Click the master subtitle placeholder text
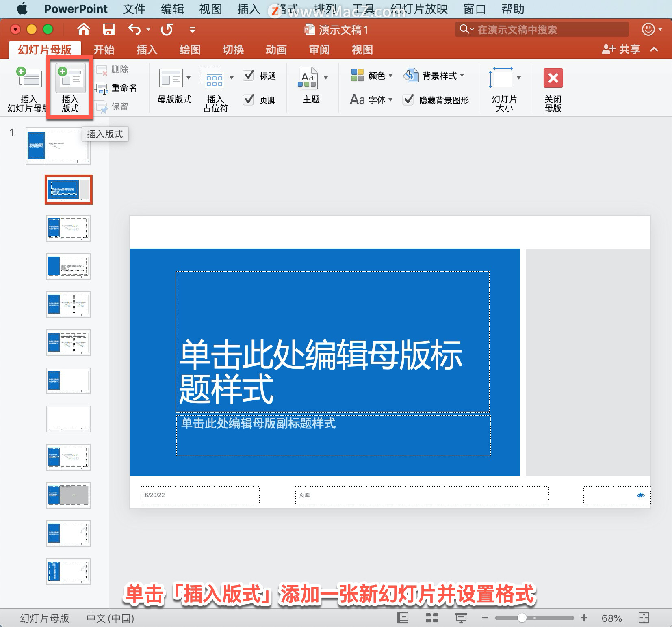The height and width of the screenshot is (627, 672). (x=258, y=423)
